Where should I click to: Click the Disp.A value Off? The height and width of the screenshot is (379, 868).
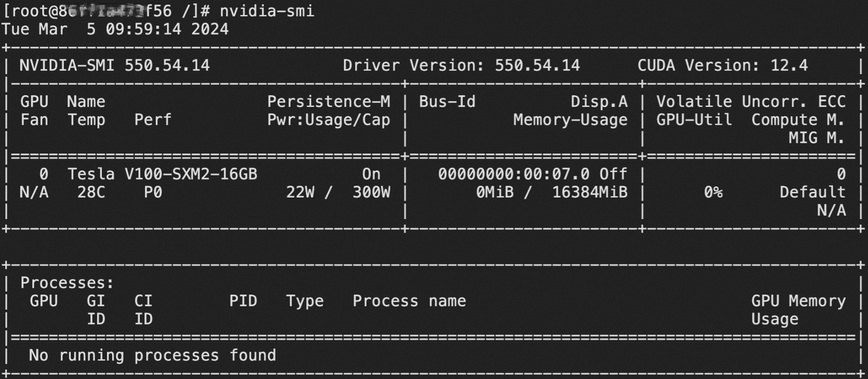point(613,174)
